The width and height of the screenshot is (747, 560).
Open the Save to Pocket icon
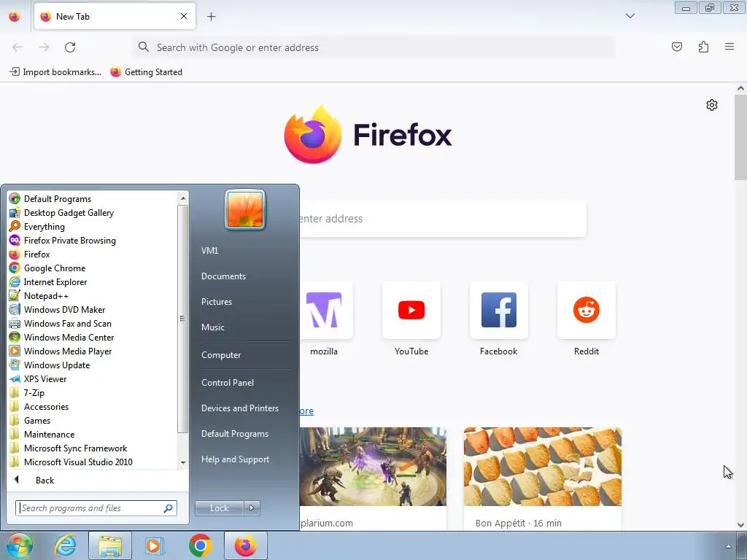pos(676,47)
